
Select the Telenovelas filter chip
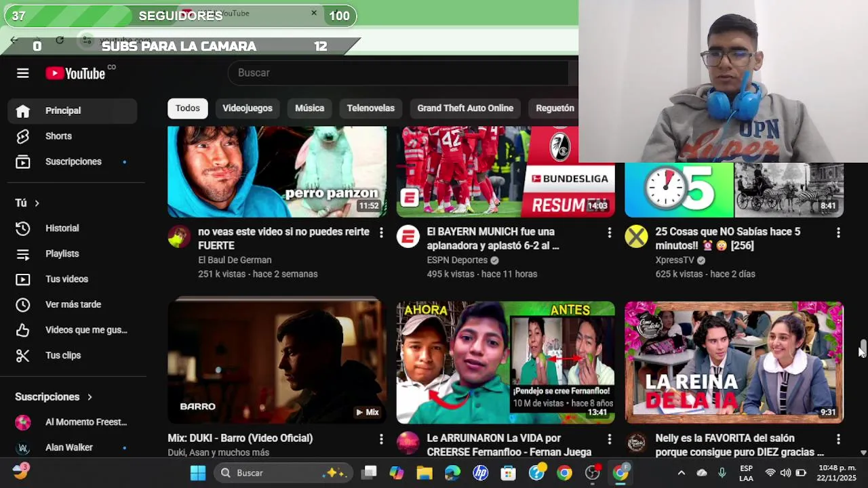coord(371,108)
